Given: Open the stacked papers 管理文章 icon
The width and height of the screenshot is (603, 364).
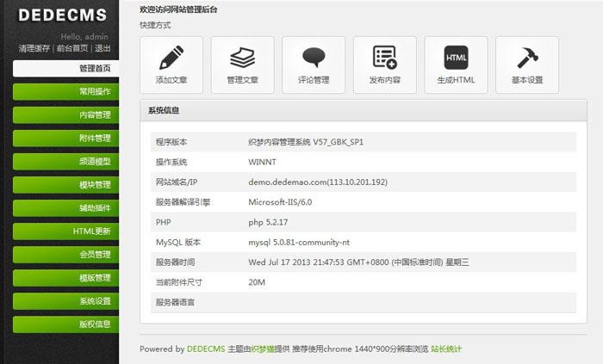Looking at the screenshot, I should [243, 58].
